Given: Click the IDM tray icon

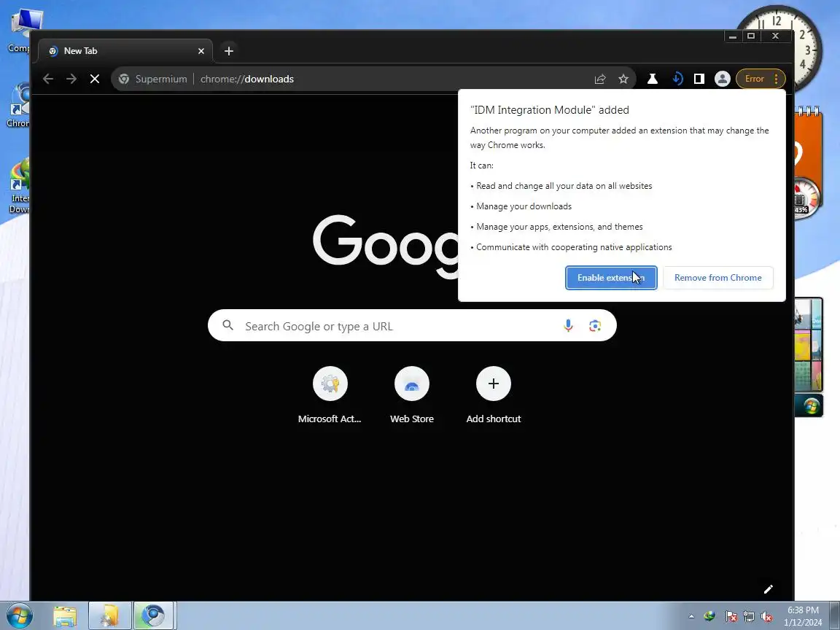Looking at the screenshot, I should click(709, 617).
